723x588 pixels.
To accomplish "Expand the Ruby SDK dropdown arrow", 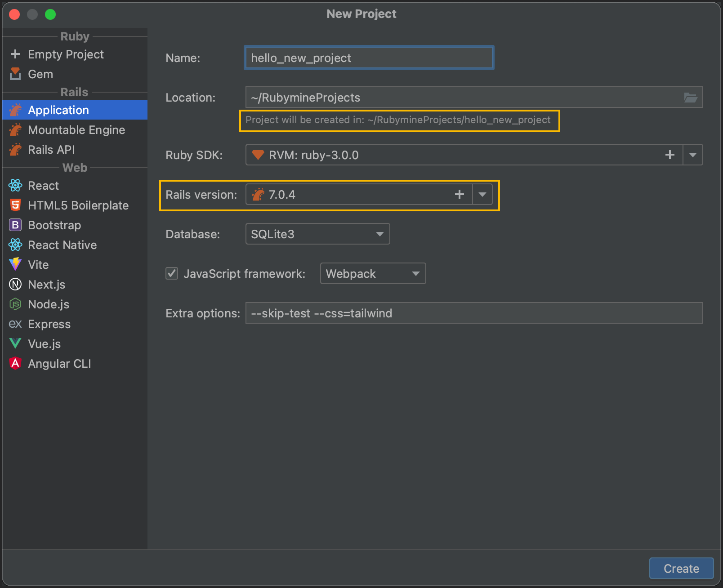I will pos(693,155).
